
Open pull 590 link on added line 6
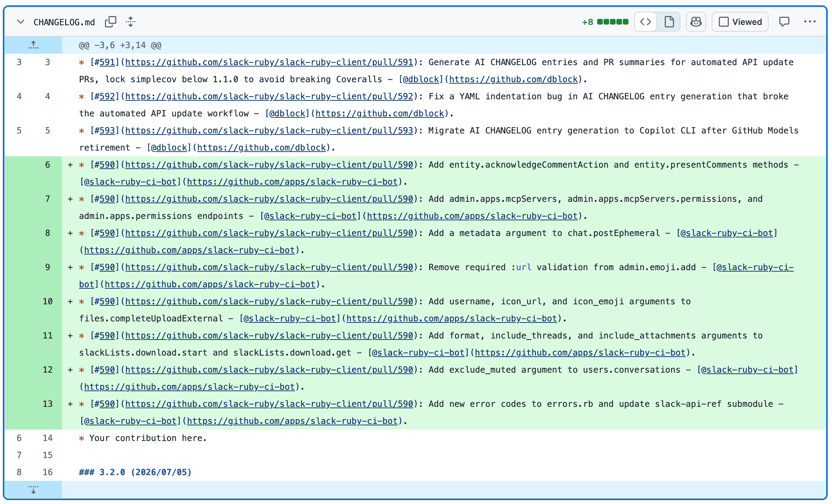[x=269, y=165]
